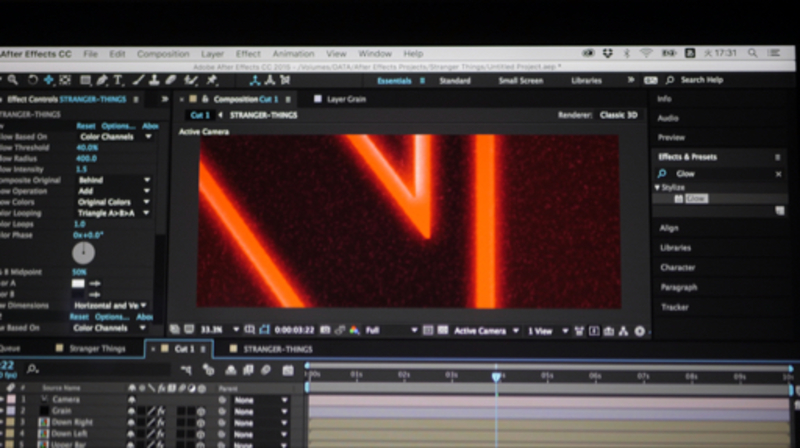Open the composition flowchart icon
The height and width of the screenshot is (448, 800).
623,331
